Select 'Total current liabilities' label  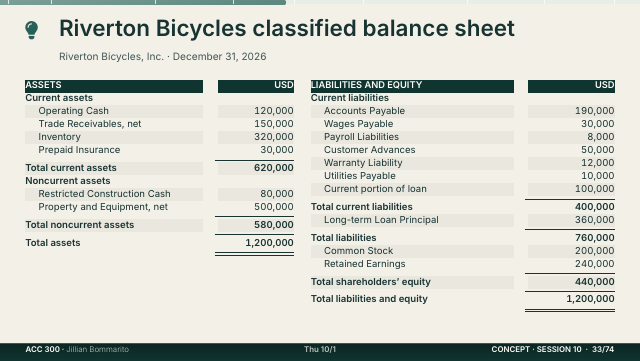(x=362, y=207)
